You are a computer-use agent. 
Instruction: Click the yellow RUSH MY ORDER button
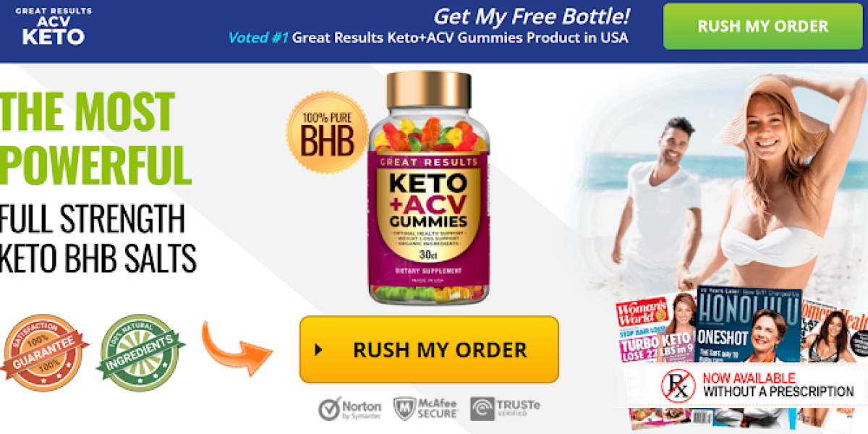[429, 349]
